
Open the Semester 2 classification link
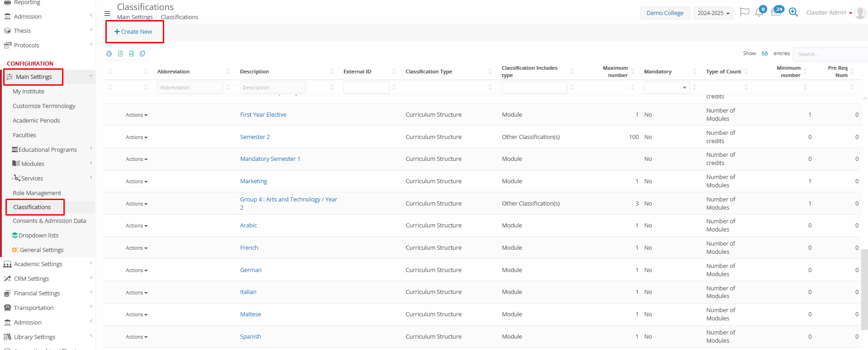click(x=255, y=137)
